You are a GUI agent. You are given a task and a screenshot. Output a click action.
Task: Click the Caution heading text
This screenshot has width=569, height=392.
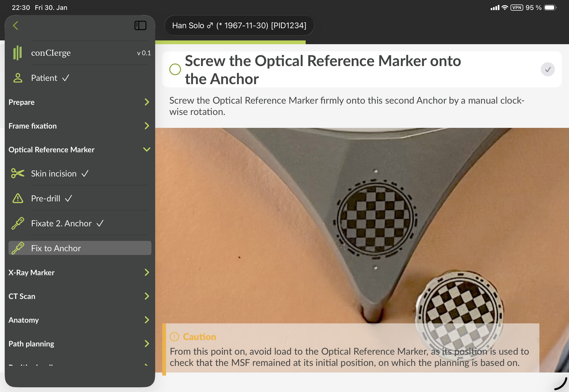tap(199, 337)
